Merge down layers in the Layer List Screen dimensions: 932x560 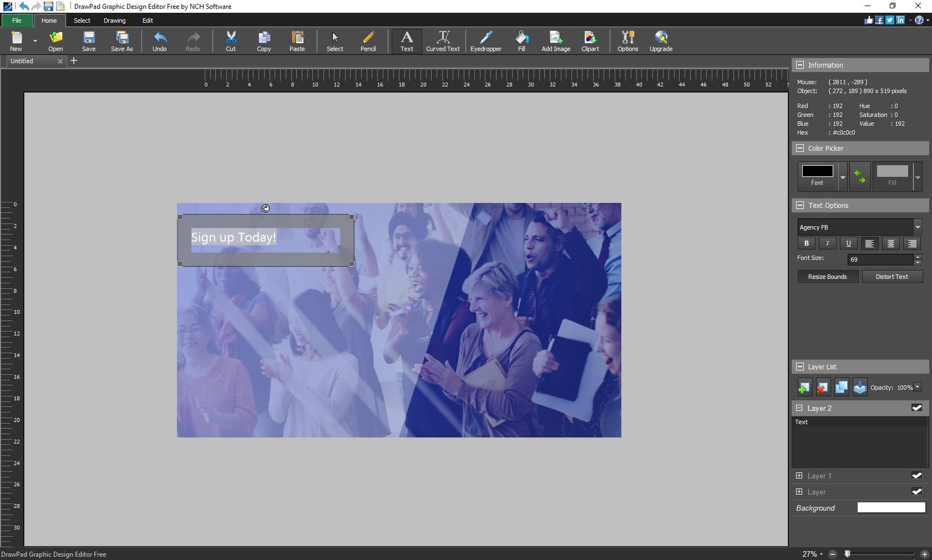click(859, 387)
